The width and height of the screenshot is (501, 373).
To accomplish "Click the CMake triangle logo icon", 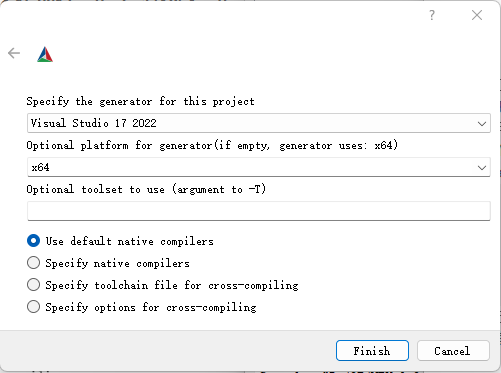I will pos(45,54).
